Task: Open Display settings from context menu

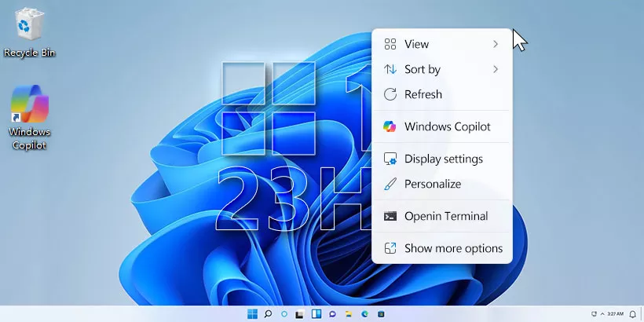Action: point(441,159)
